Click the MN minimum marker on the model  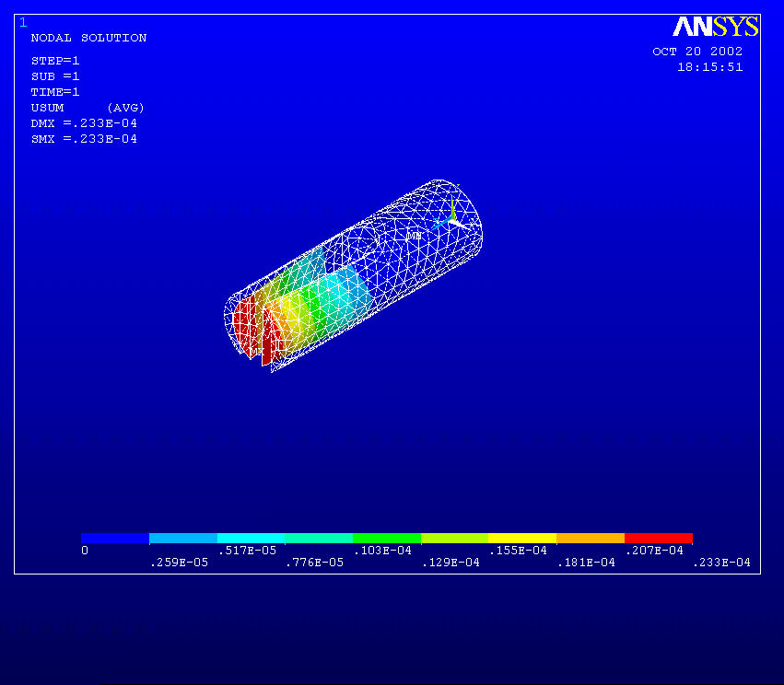pyautogui.click(x=415, y=236)
